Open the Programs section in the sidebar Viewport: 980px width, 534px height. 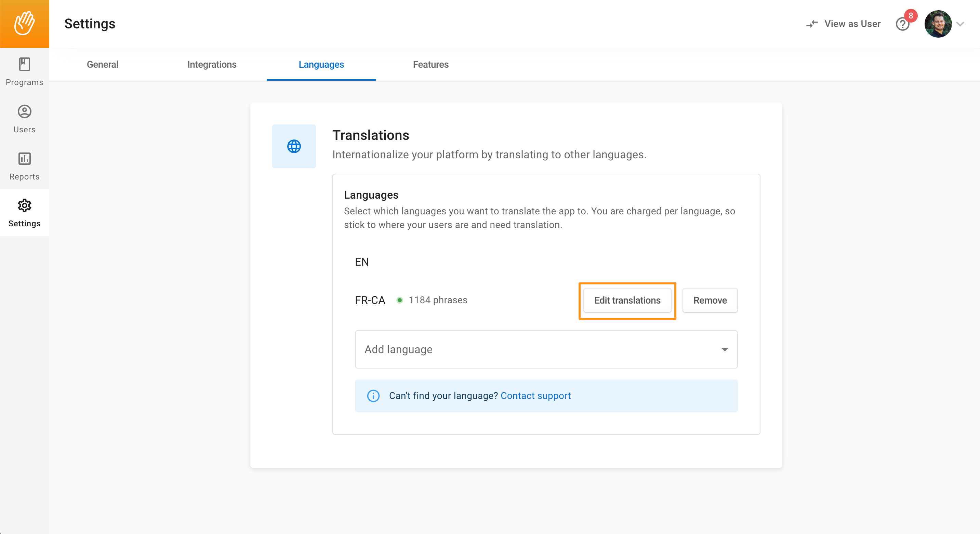coord(24,72)
